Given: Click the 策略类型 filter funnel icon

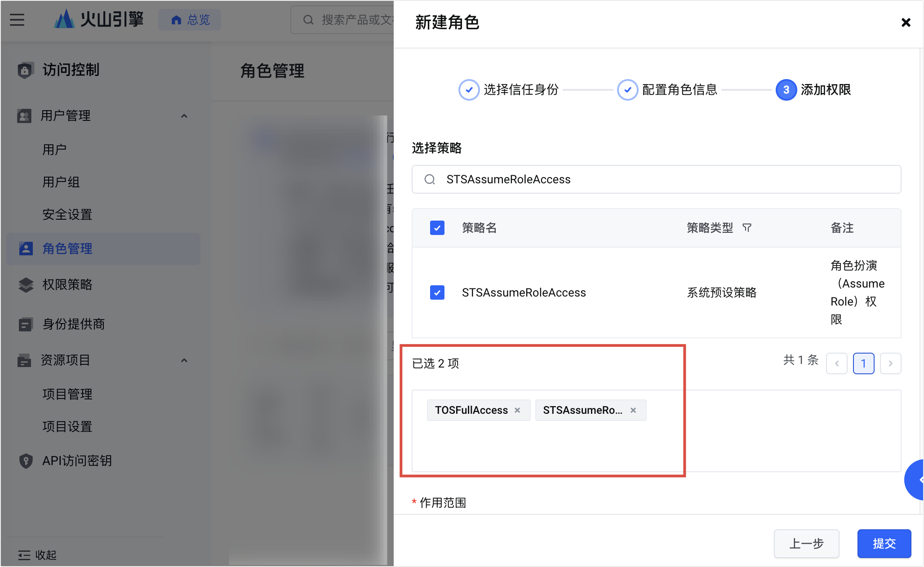Looking at the screenshot, I should [747, 228].
